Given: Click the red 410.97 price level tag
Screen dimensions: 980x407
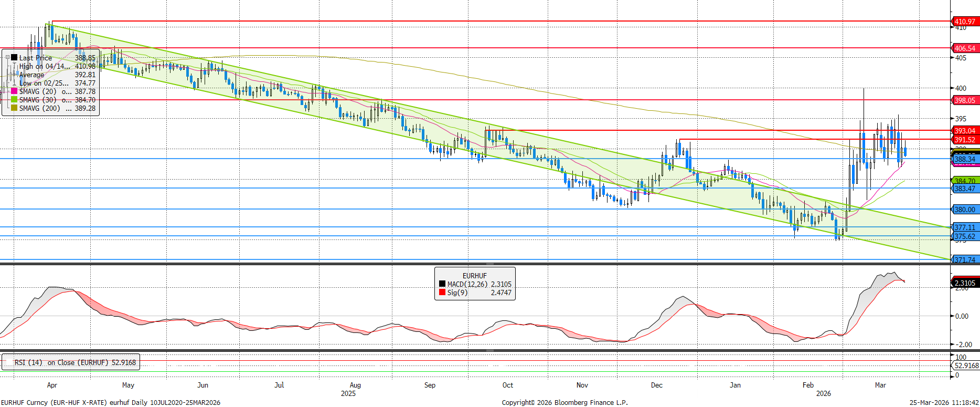Looking at the screenshot, I should click(x=964, y=22).
